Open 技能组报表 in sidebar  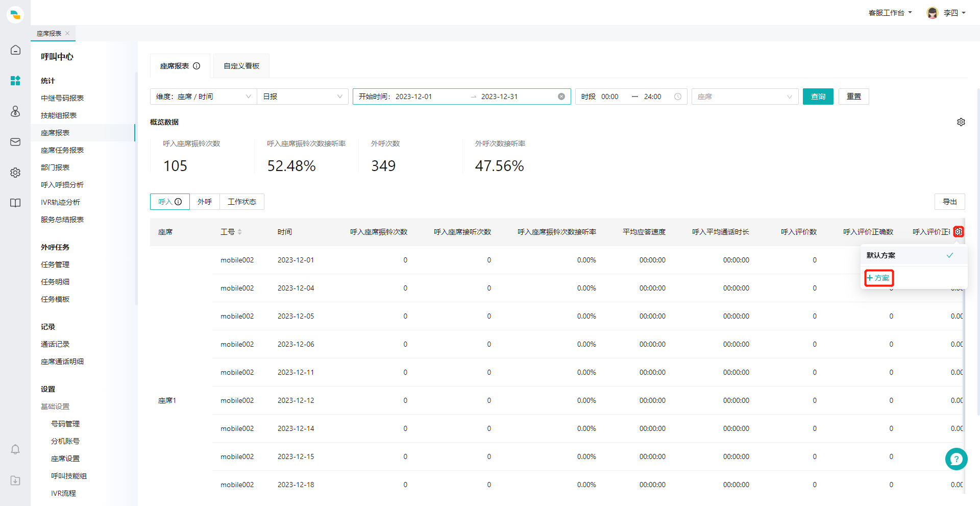click(x=59, y=115)
